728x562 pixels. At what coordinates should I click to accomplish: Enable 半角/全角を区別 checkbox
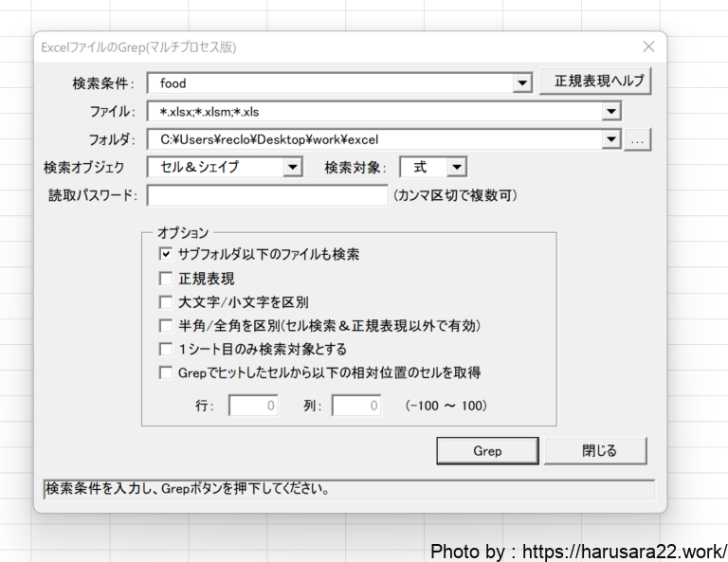[x=166, y=326]
